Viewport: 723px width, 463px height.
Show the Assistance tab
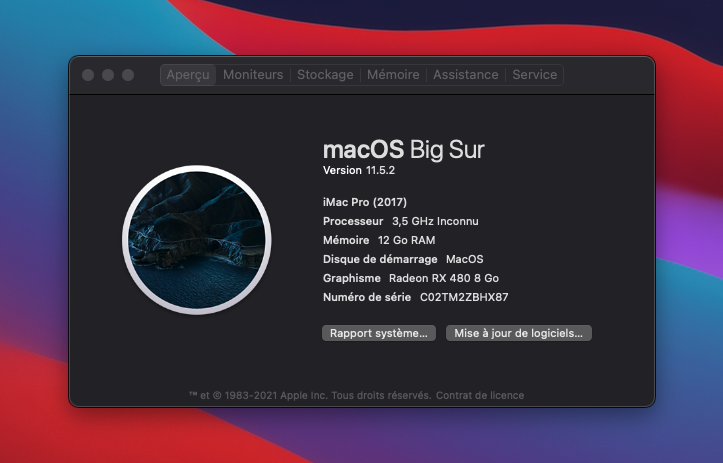click(x=465, y=75)
